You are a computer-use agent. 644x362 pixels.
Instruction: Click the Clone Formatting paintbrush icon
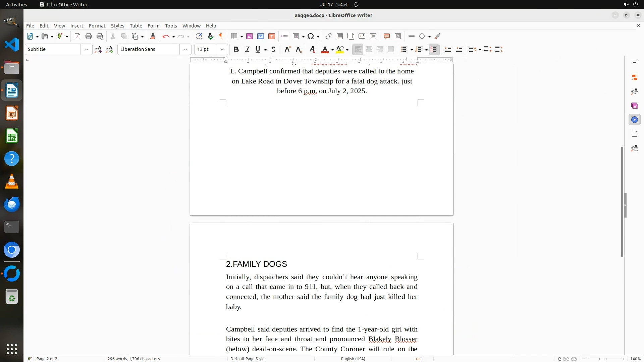tap(153, 37)
